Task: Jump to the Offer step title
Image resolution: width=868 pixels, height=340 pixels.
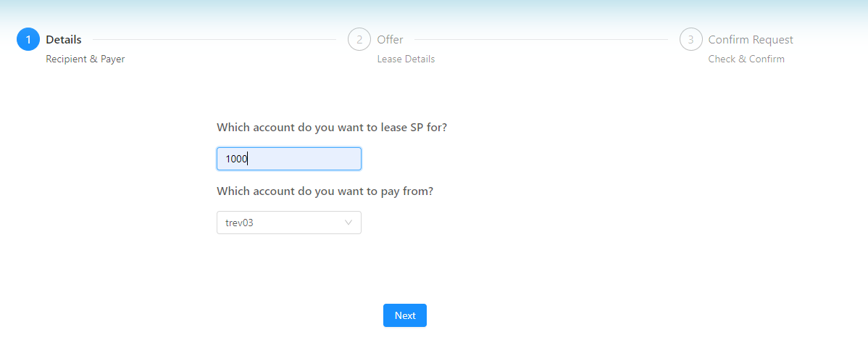Action: point(390,40)
